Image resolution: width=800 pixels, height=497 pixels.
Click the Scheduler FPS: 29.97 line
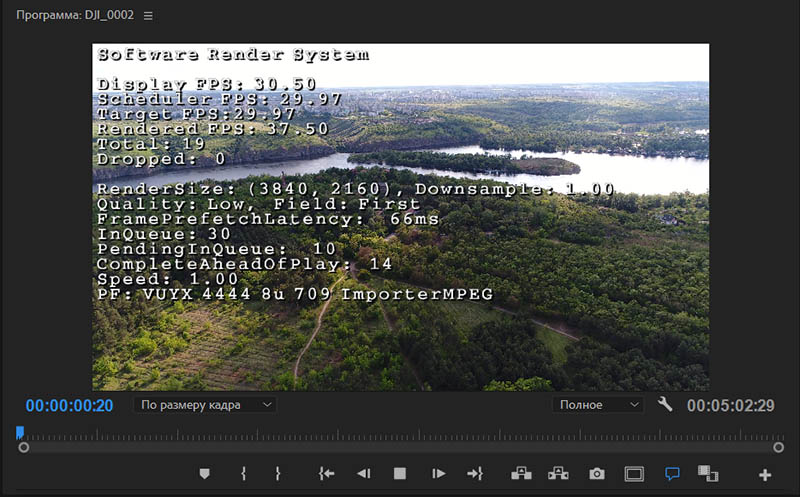pos(219,99)
